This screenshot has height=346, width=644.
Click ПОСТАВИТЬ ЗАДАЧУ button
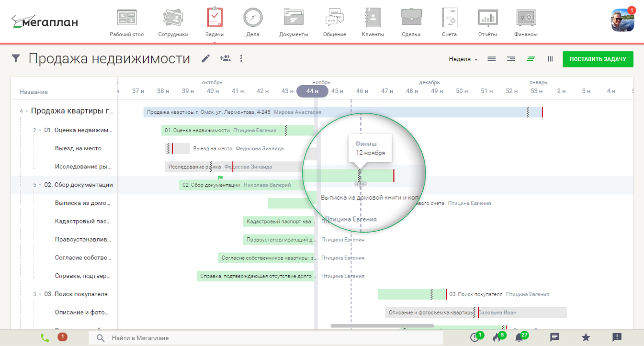click(x=598, y=59)
